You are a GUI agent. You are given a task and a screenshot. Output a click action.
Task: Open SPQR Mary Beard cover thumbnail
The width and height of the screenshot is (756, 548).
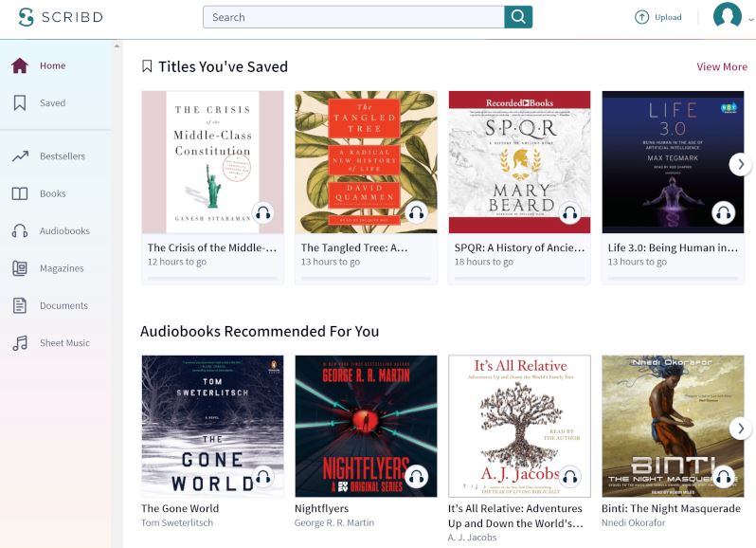pyautogui.click(x=519, y=162)
